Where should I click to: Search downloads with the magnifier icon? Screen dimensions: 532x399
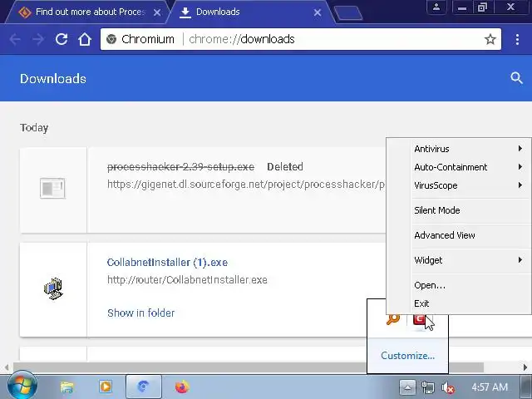click(x=516, y=78)
